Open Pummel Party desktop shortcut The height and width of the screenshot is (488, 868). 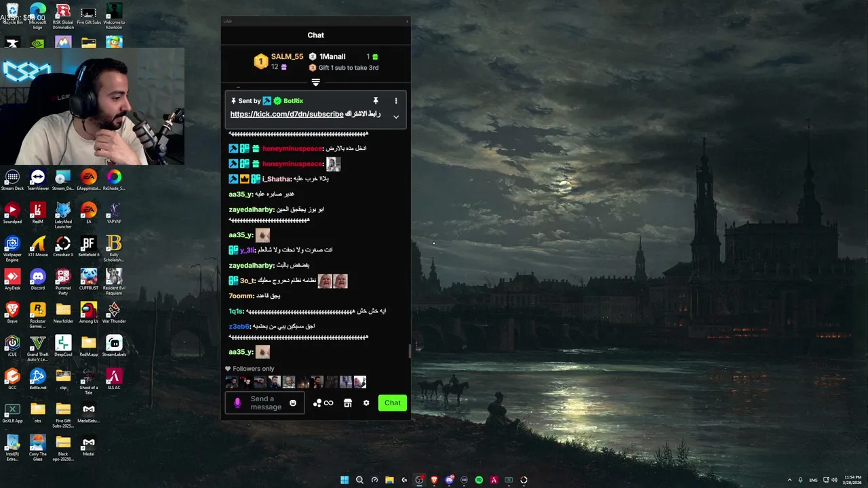click(63, 283)
